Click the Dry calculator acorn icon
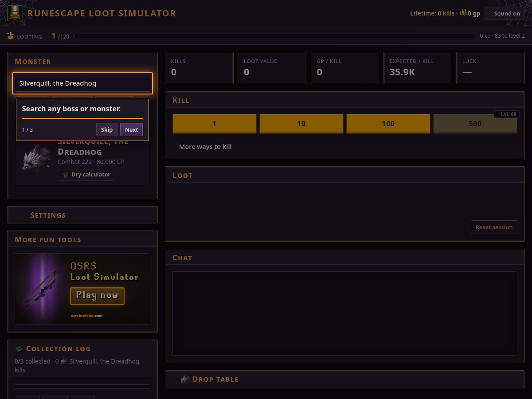Screen dimensions: 532x399 point(66,175)
